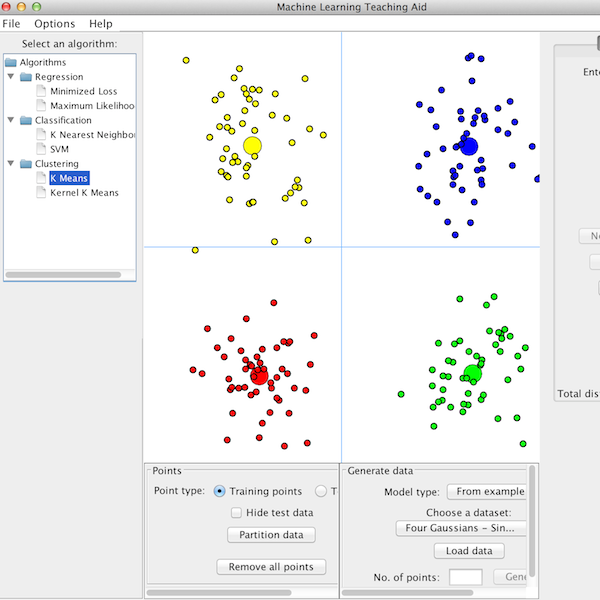
Task: Click the Points panel horizontal scrollbar
Action: [219, 592]
